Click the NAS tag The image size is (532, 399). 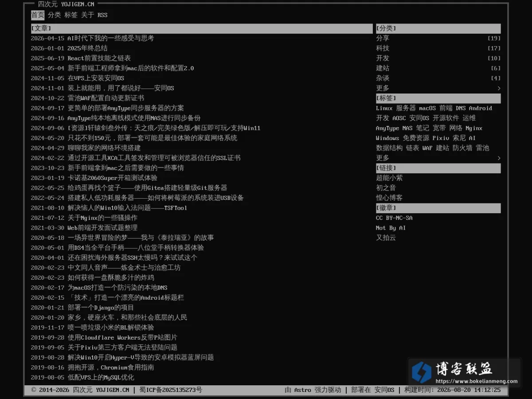coord(407,128)
